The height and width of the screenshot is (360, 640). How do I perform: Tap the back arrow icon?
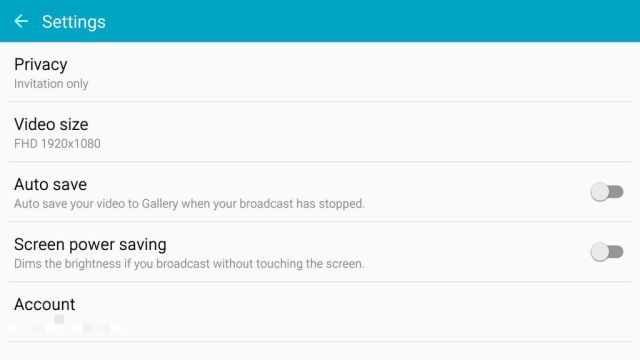[21, 21]
